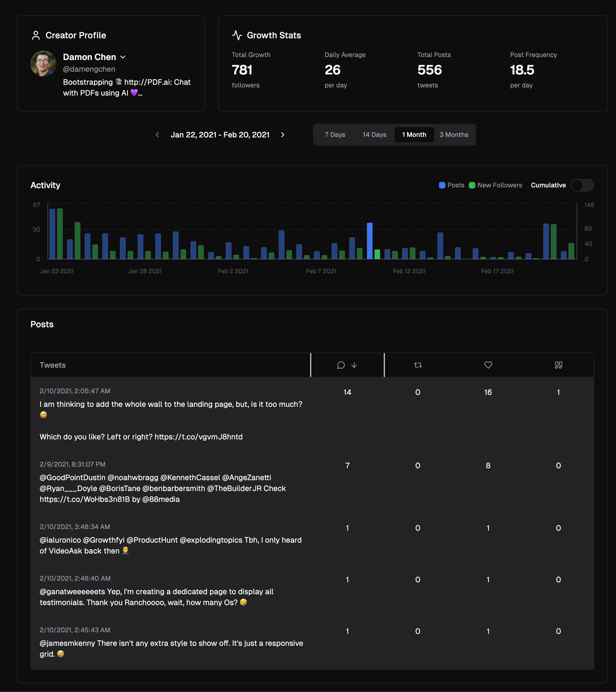The image size is (616, 692).
Task: Toggle New Followers series in legend
Action: [x=495, y=185]
